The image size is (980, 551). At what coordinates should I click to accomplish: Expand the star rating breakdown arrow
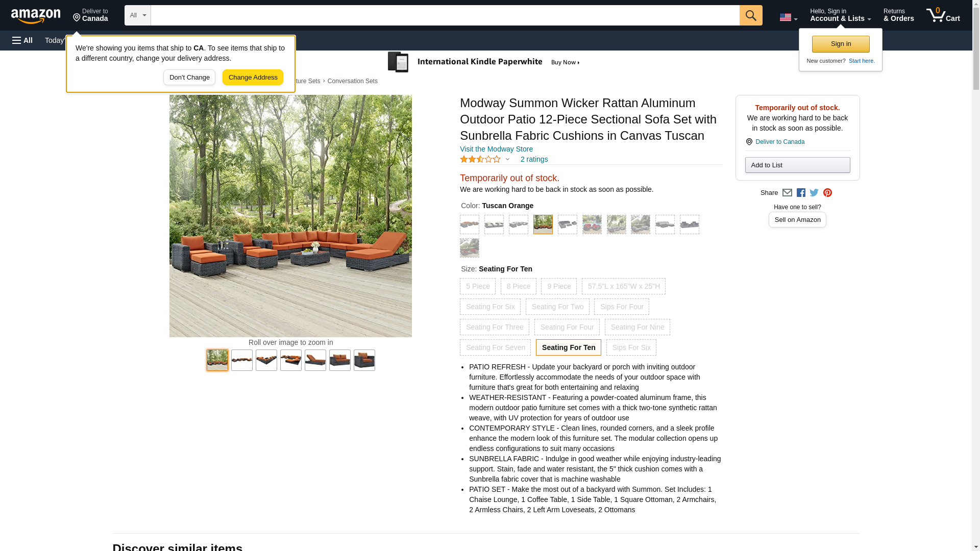[x=507, y=159]
